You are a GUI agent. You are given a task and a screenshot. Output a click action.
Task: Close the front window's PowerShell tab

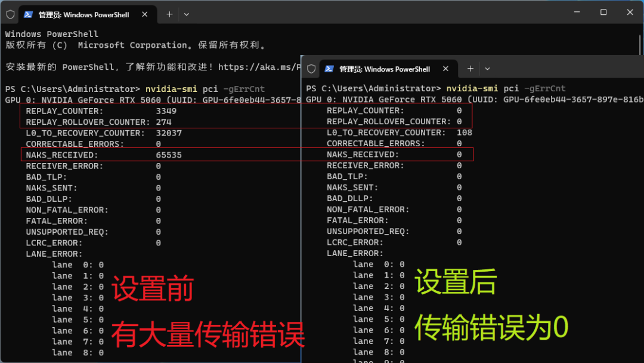pyautogui.click(x=445, y=69)
